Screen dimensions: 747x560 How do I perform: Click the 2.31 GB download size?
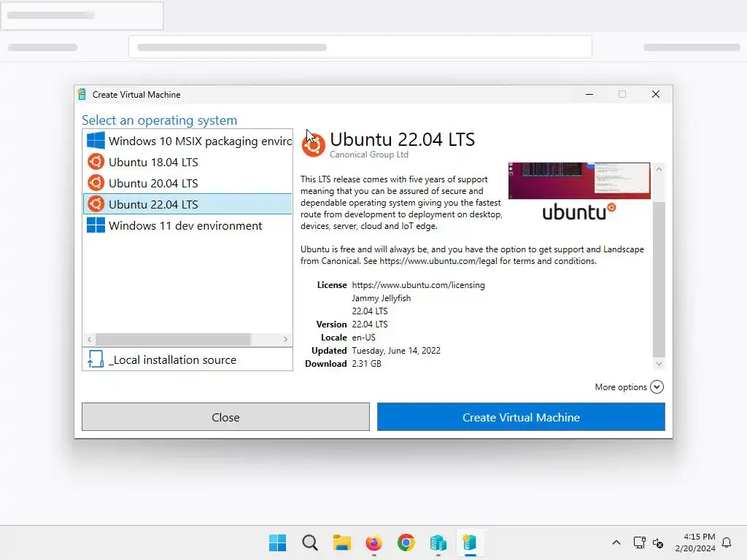366,363
